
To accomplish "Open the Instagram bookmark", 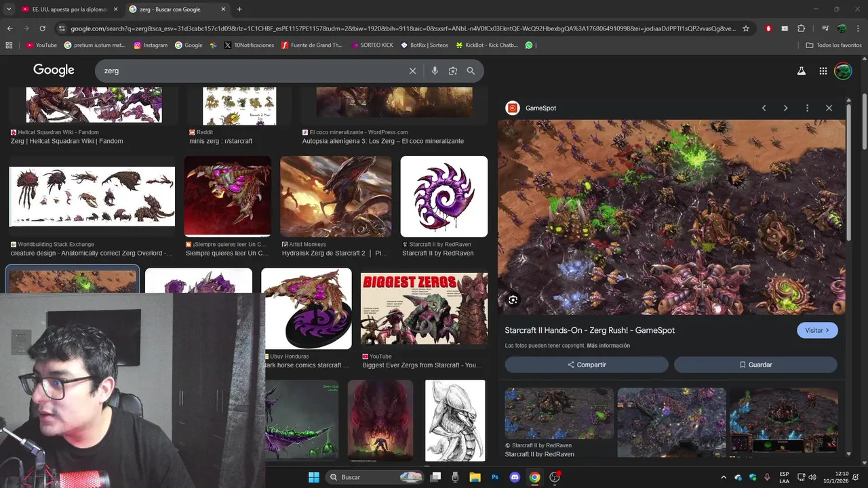I will [151, 45].
